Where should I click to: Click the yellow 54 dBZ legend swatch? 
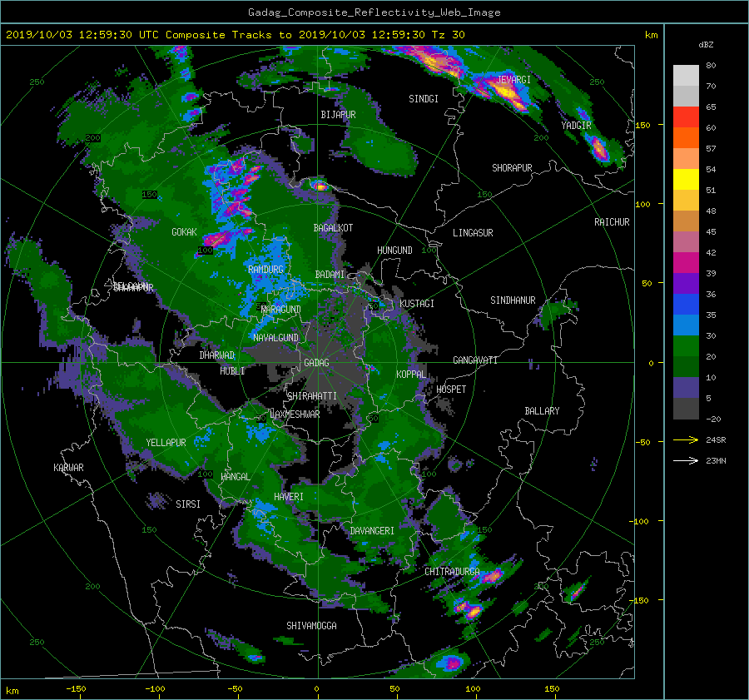[686, 179]
